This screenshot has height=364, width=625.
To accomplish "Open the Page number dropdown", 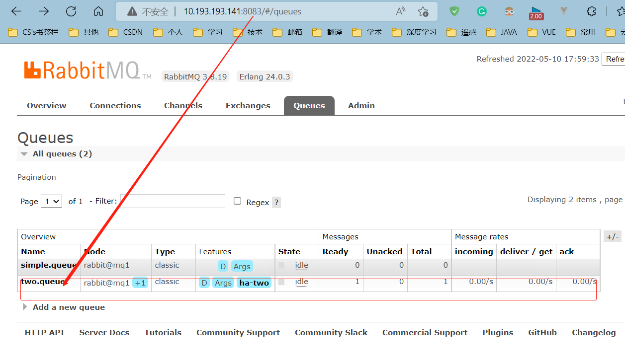I will coord(52,201).
